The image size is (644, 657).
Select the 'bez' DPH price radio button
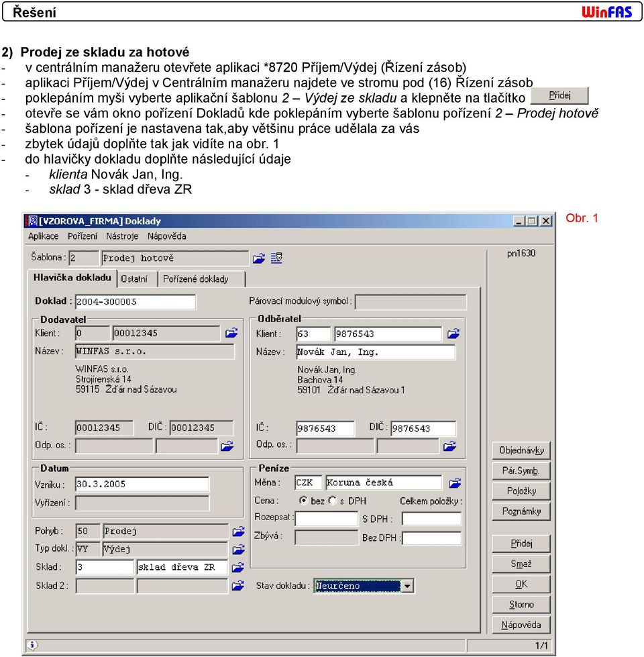pos(303,500)
